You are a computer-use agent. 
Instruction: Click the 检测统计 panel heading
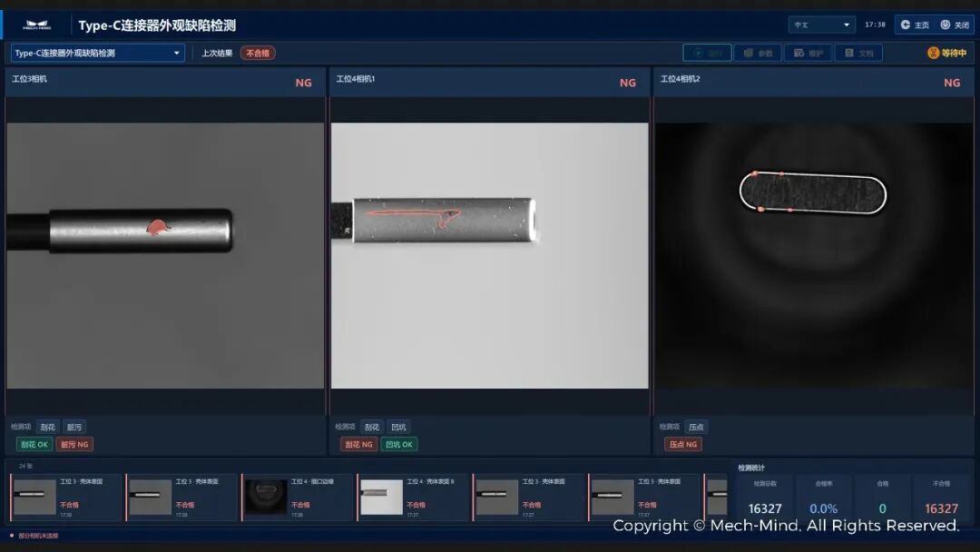coord(751,468)
